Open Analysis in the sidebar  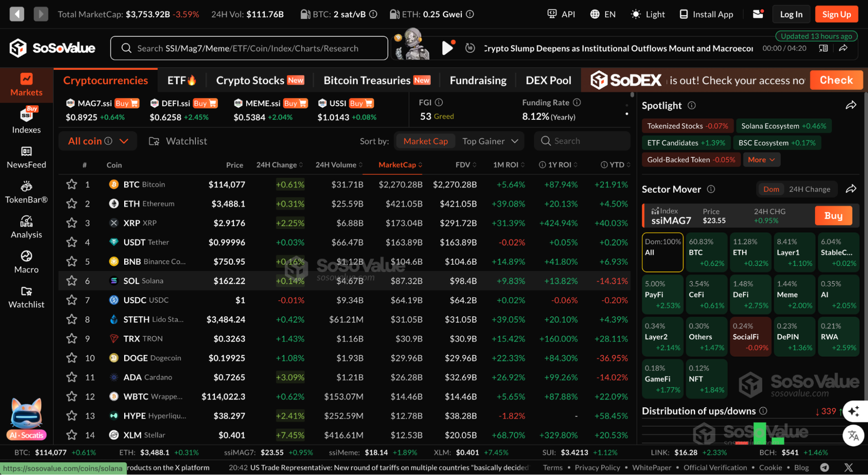pyautogui.click(x=26, y=227)
